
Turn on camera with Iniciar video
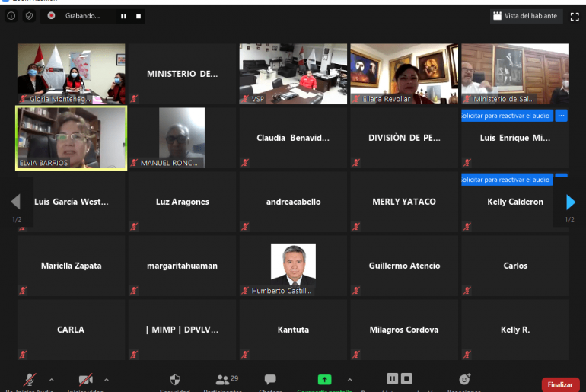click(85, 380)
